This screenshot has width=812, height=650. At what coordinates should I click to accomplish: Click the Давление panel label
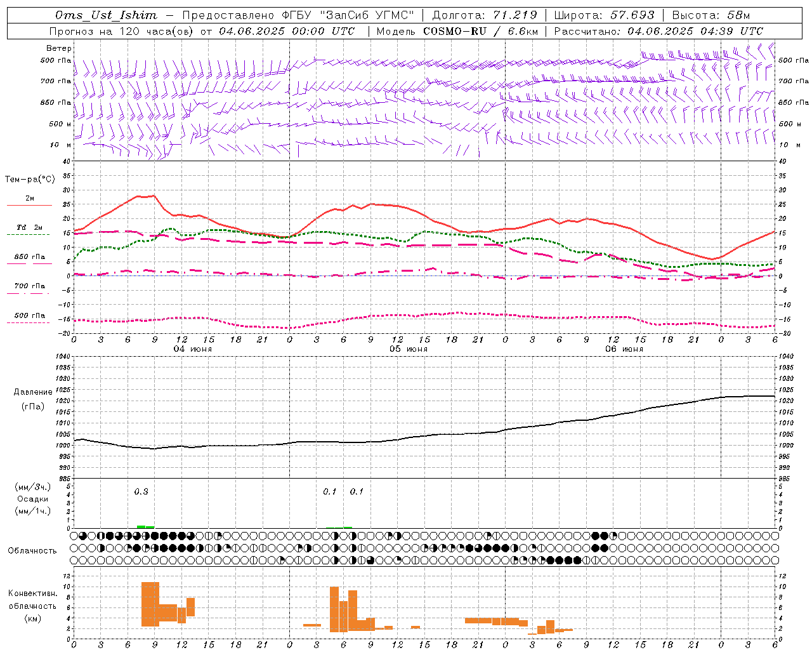[33, 392]
